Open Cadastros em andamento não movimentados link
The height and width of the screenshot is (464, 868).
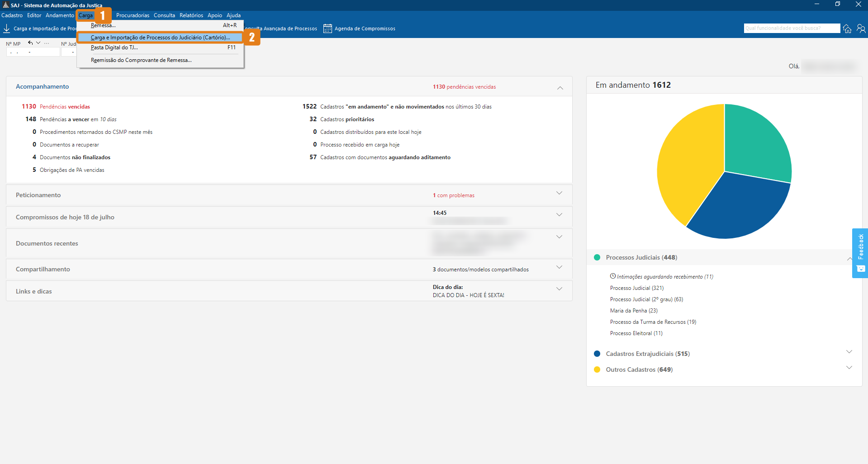(x=397, y=107)
